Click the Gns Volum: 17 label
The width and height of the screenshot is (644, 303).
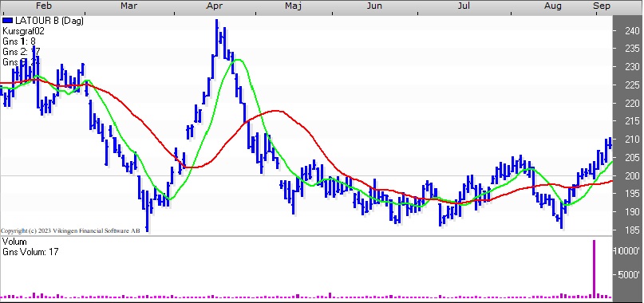pos(30,252)
